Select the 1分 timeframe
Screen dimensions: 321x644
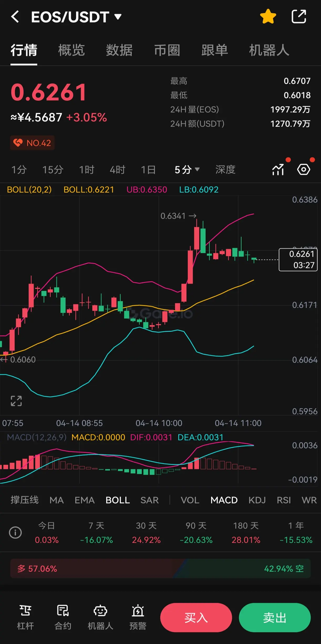(19, 170)
